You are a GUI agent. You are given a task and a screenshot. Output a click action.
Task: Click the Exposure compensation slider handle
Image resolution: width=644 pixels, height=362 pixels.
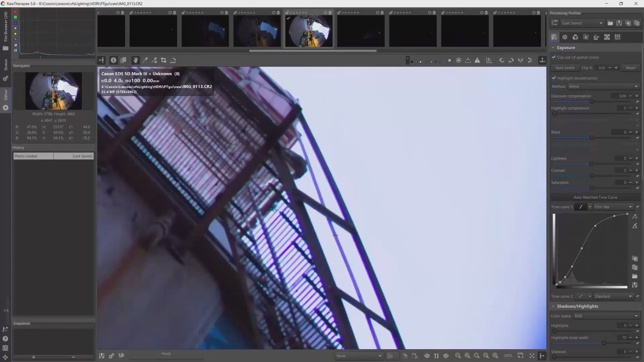tap(592, 101)
